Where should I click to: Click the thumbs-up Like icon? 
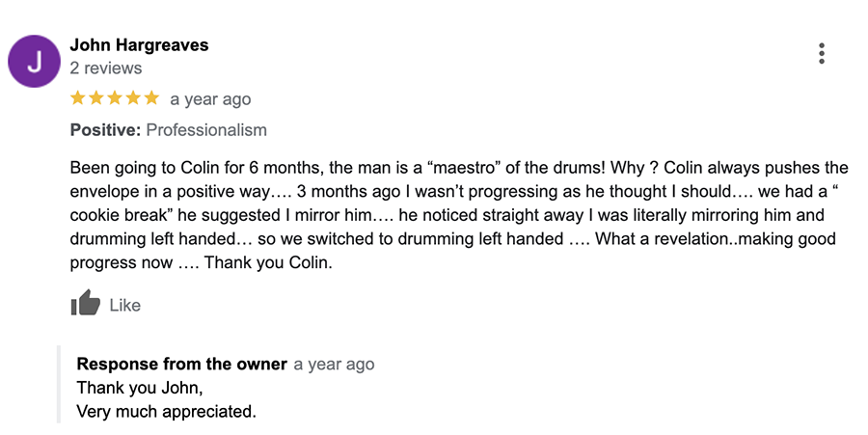click(x=85, y=302)
